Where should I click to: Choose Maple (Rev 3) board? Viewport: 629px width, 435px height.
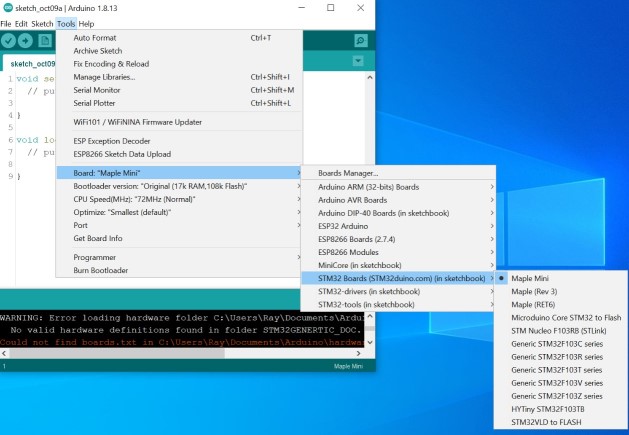560,291
